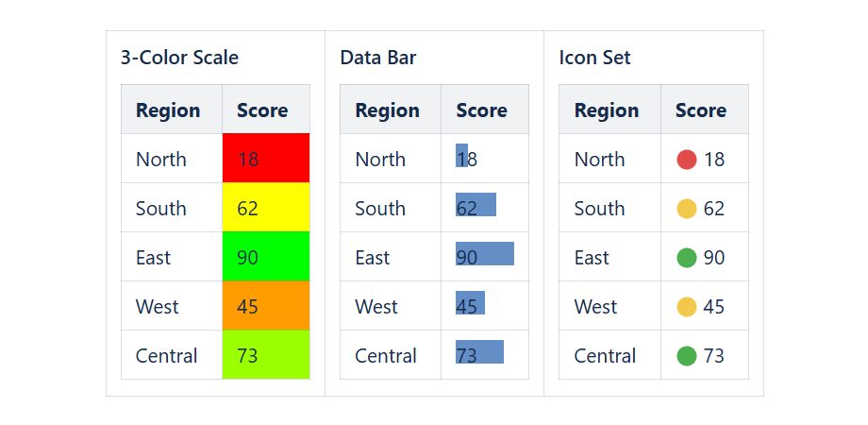Screen dimensions: 868x425
Task: Click the green circle icon next to 73
Action: (687, 356)
